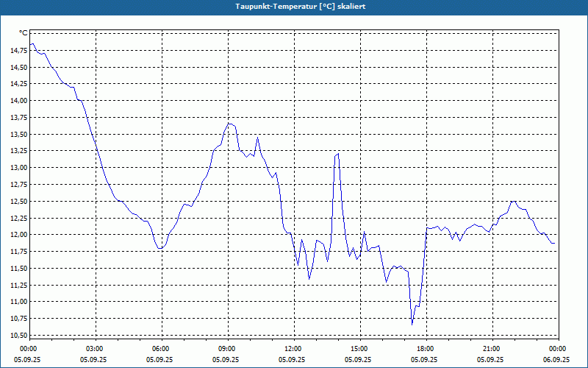Click the 18:00 time axis label

427,349
